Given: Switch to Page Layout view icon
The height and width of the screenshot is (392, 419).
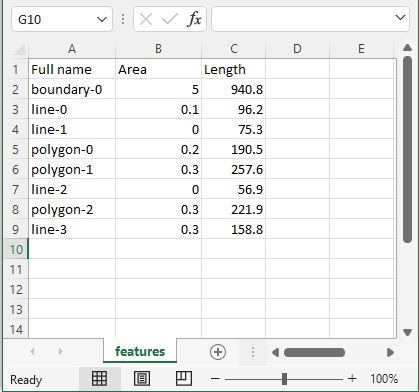Looking at the screenshot, I should (x=142, y=379).
